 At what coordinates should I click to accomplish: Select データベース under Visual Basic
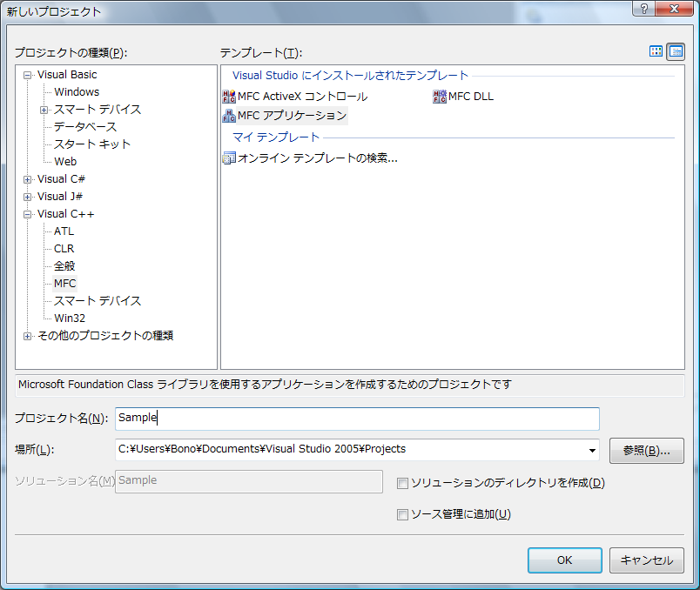tap(85, 127)
